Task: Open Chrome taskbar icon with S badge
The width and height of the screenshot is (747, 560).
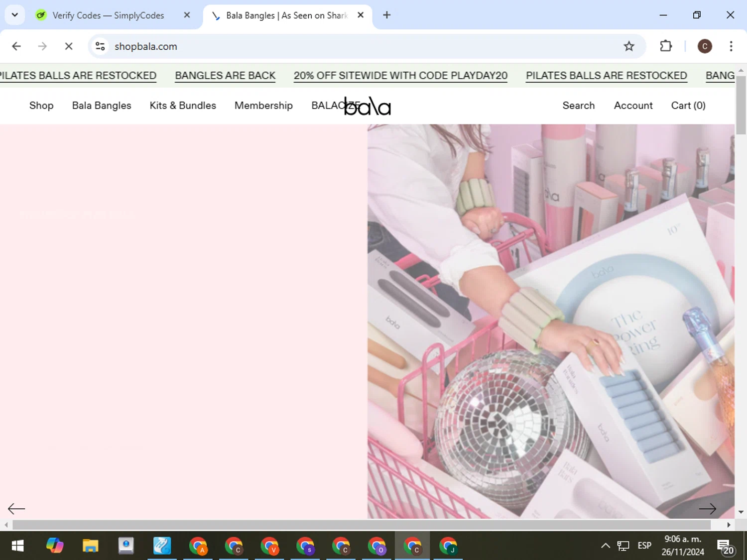Action: tap(305, 546)
